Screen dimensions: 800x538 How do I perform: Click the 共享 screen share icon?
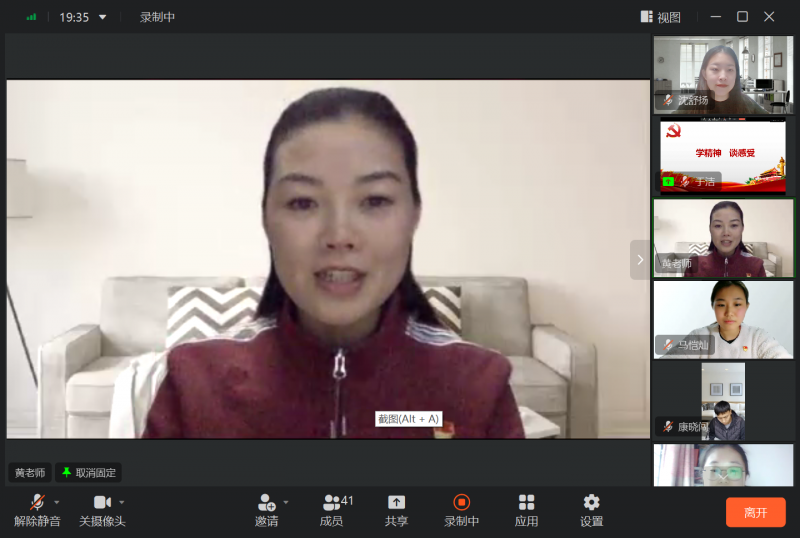pyautogui.click(x=396, y=502)
